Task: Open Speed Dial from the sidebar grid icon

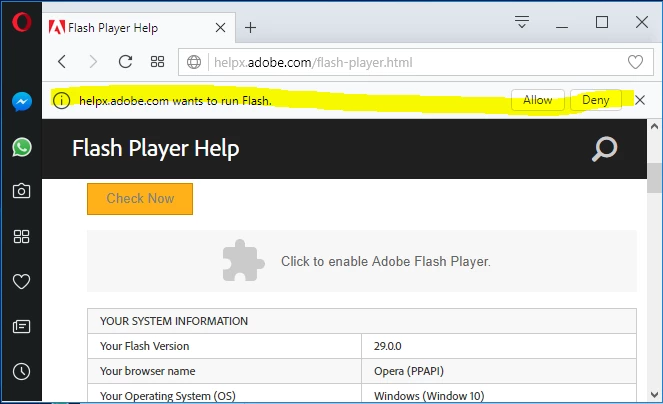Action: (x=21, y=236)
